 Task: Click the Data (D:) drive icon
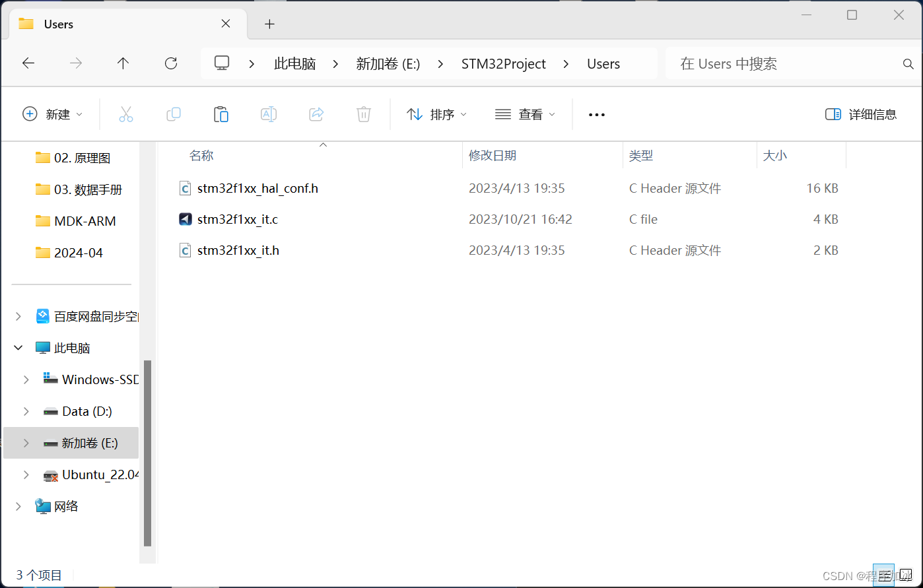coord(51,412)
